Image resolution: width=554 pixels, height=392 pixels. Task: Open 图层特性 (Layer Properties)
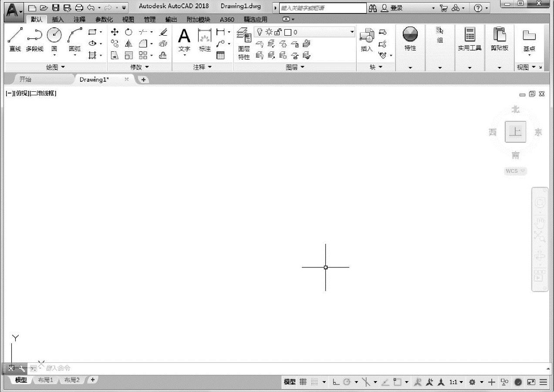click(244, 44)
